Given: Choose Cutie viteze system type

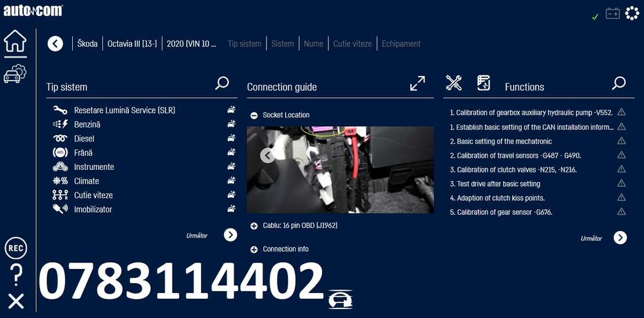Looking at the screenshot, I should click(x=93, y=195).
